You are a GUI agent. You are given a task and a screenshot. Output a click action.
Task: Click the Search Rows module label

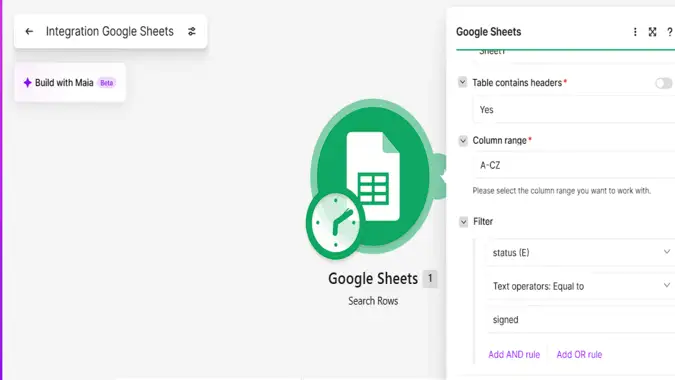(373, 301)
